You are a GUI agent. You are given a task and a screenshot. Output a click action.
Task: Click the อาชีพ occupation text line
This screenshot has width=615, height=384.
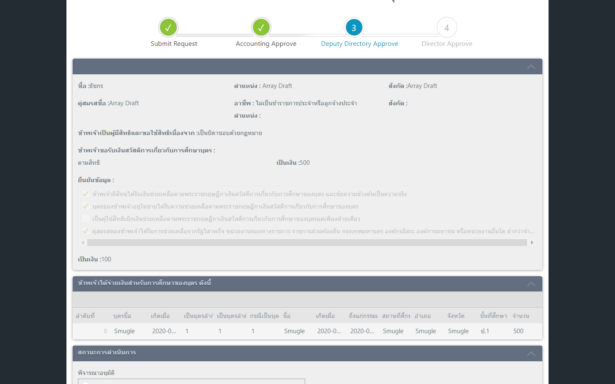(295, 103)
